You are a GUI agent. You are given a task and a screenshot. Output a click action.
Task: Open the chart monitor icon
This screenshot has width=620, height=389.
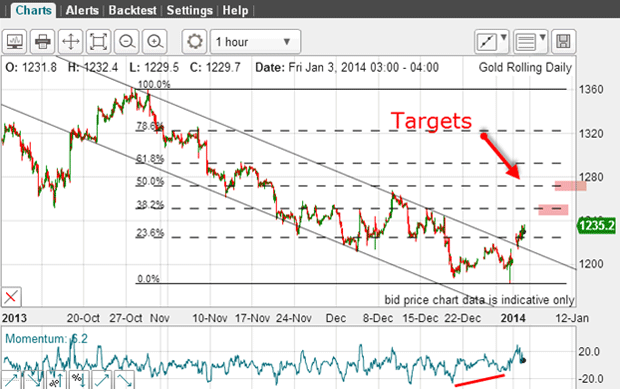point(15,42)
